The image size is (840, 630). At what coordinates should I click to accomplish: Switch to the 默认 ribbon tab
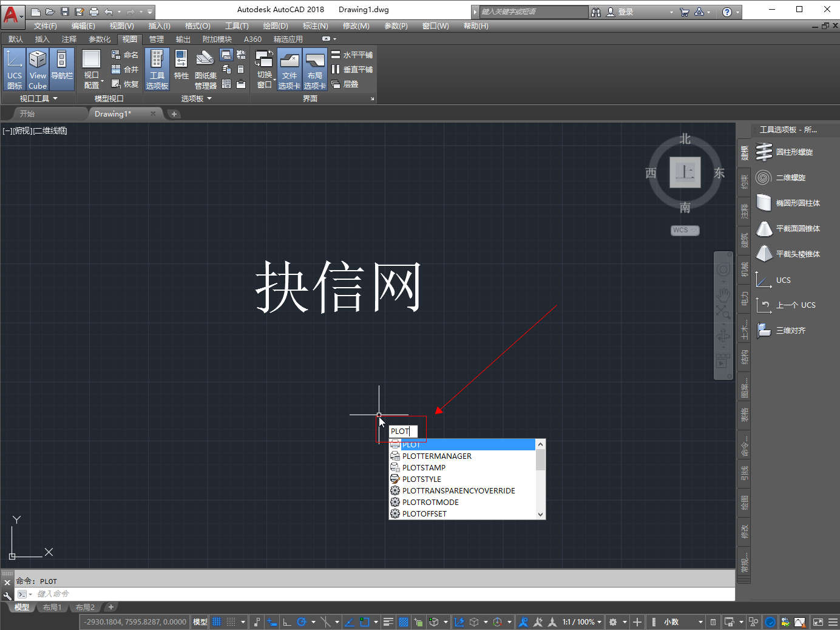[x=16, y=39]
